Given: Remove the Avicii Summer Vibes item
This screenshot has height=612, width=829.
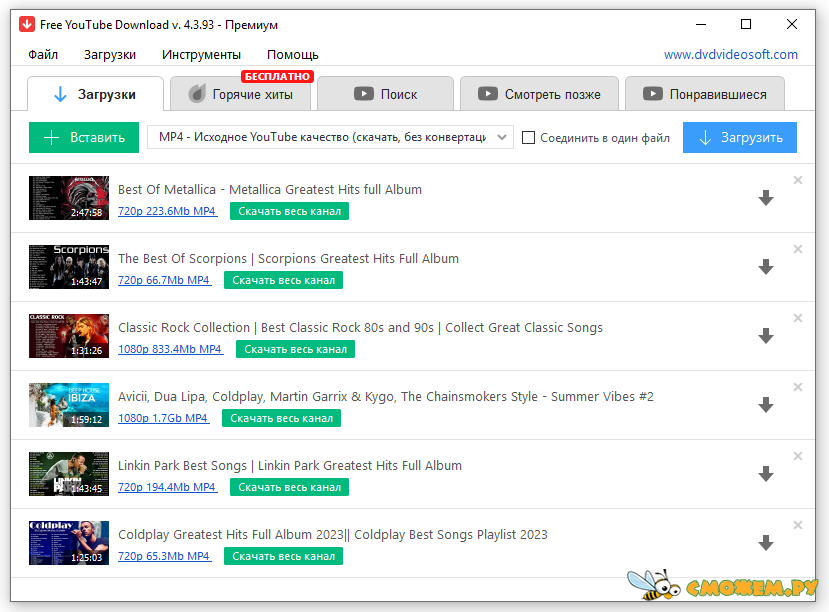Looking at the screenshot, I should [x=798, y=387].
